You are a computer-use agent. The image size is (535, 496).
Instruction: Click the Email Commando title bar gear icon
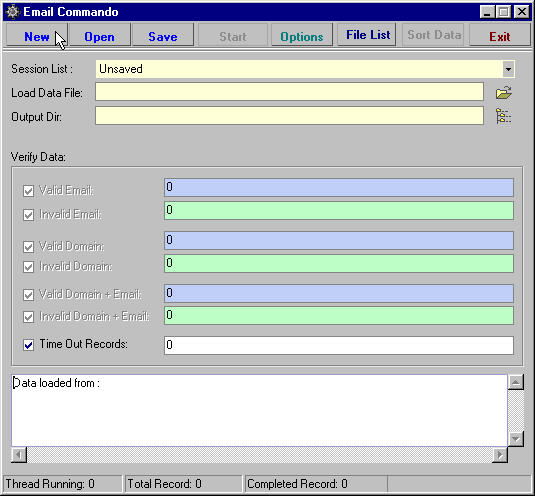pyautogui.click(x=13, y=12)
